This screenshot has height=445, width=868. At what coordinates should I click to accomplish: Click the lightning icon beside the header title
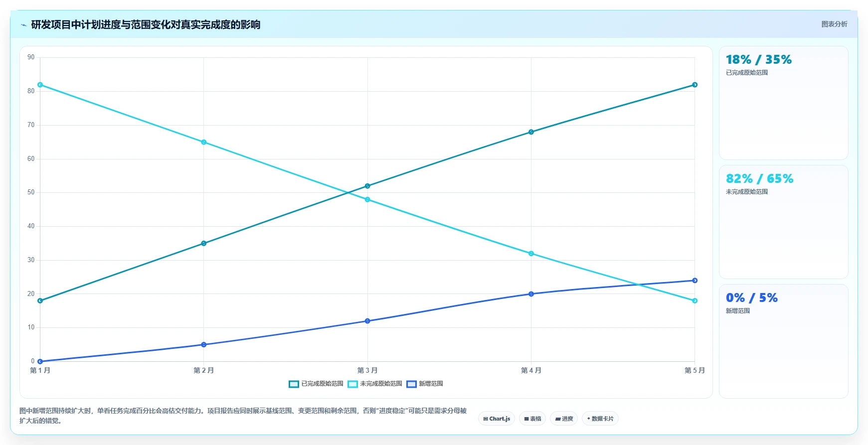23,25
